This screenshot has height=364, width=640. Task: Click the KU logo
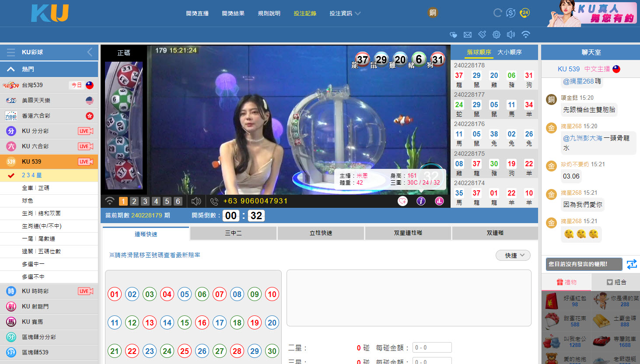point(50,14)
